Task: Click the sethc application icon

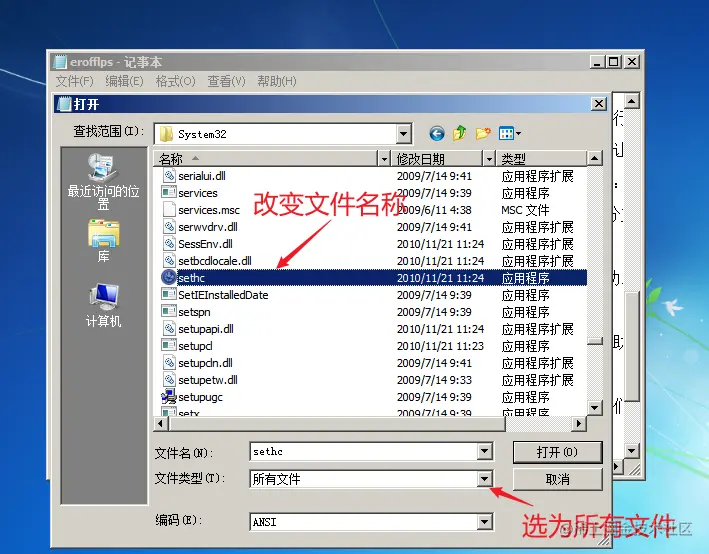Action: point(169,277)
